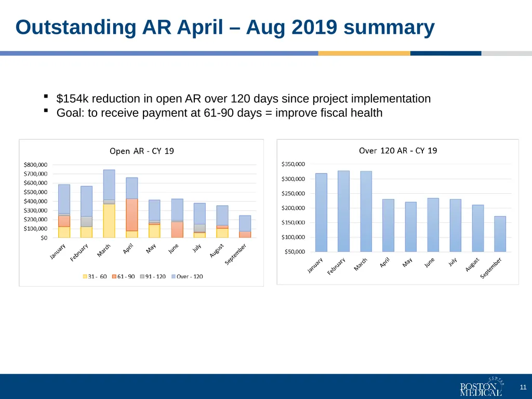
Task: Click the '$500,000' axis label in Open AR chart
Action: point(36,192)
